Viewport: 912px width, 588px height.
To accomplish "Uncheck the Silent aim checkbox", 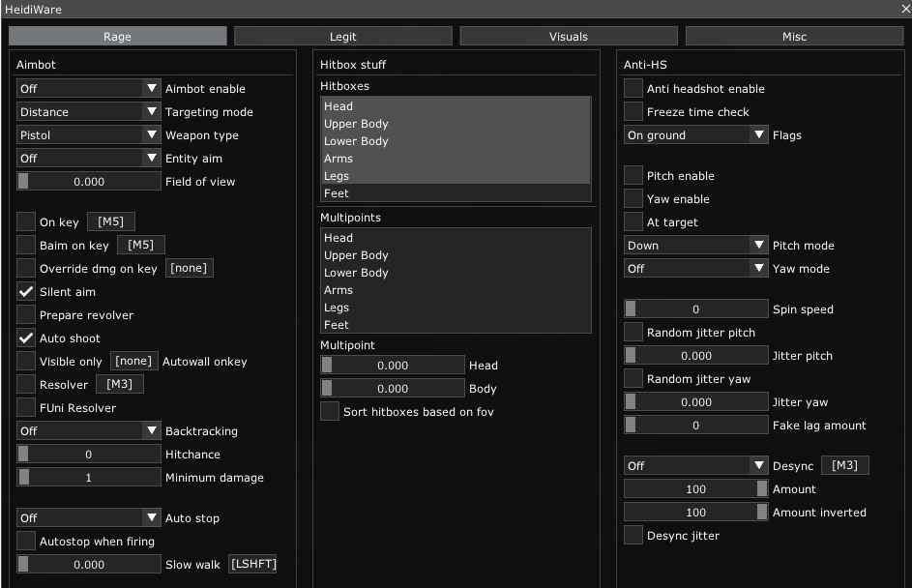I will tap(25, 291).
